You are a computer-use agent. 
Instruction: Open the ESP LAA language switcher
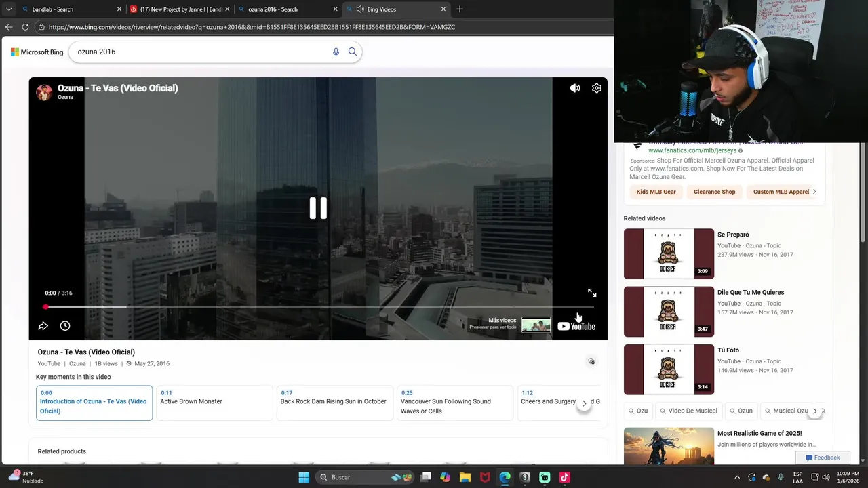click(x=798, y=477)
